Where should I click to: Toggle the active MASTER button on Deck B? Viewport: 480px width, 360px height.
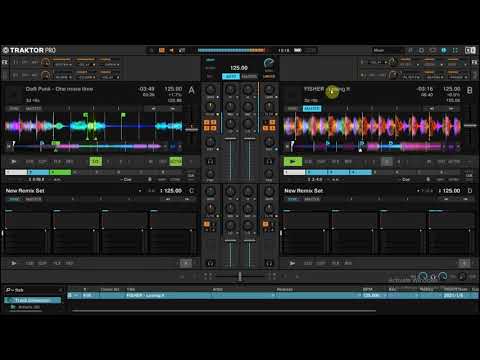[x=312, y=109]
